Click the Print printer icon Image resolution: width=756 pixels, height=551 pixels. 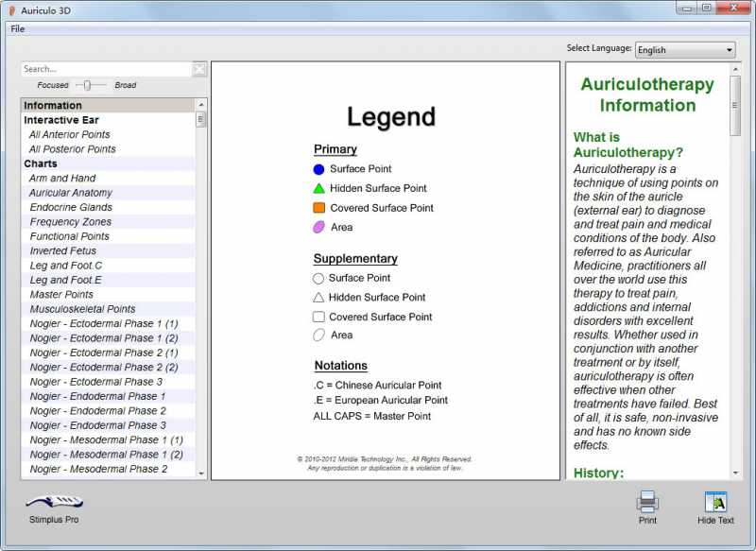[647, 502]
